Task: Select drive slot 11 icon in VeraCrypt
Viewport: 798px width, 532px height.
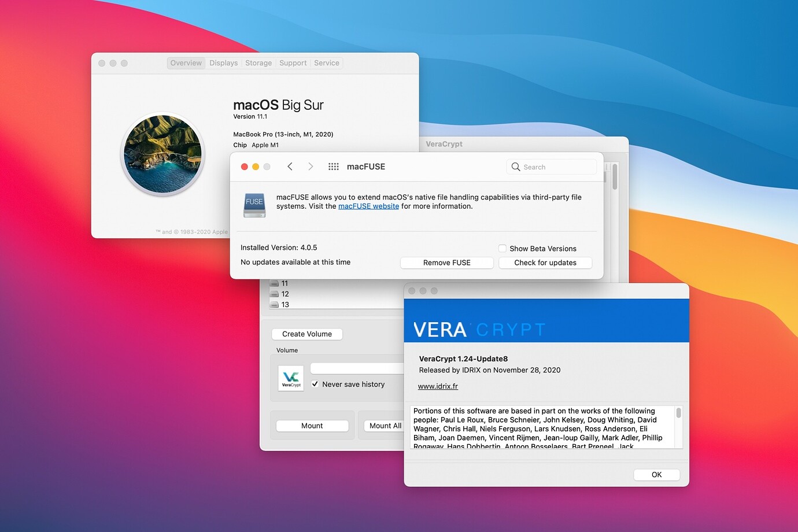Action: pyautogui.click(x=275, y=283)
